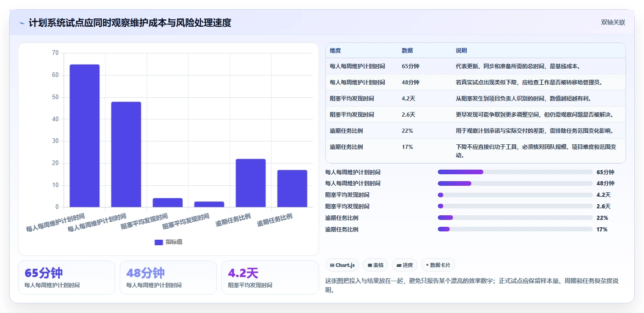Select the 进度 chip label
Viewport: 644px width, 313px height.
click(408, 265)
